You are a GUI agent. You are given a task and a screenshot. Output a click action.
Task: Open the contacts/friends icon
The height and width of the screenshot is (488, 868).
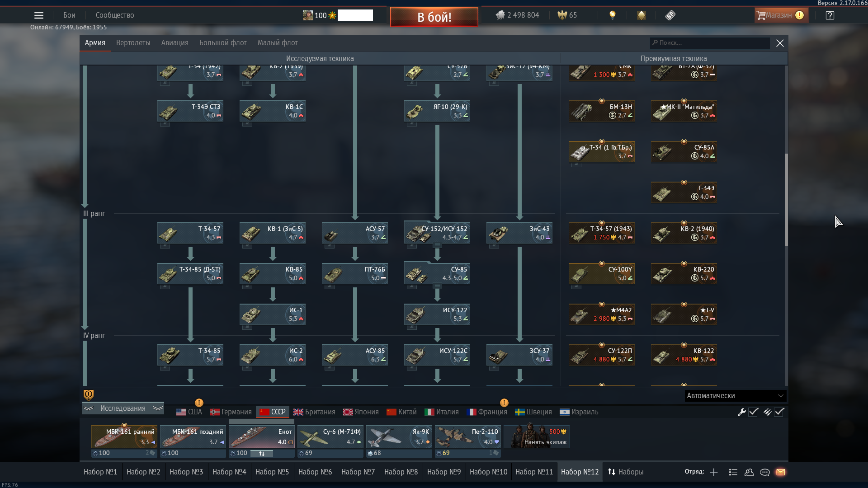749,472
